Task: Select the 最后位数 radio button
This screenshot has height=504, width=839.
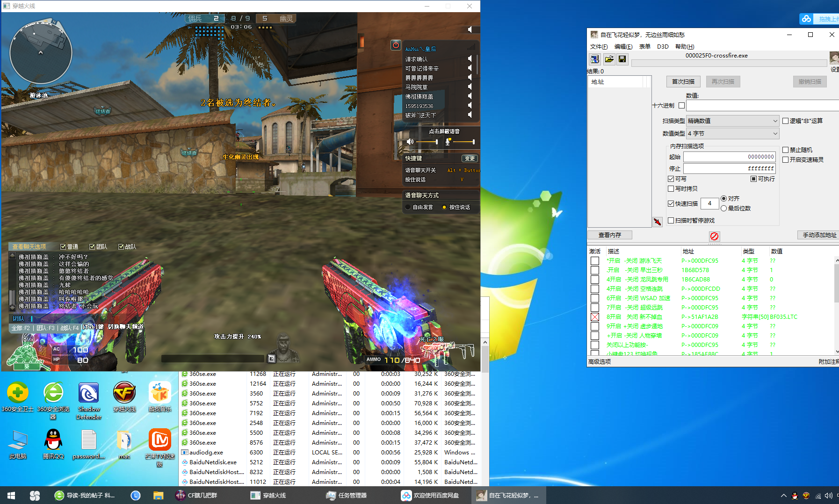Action: click(x=723, y=208)
